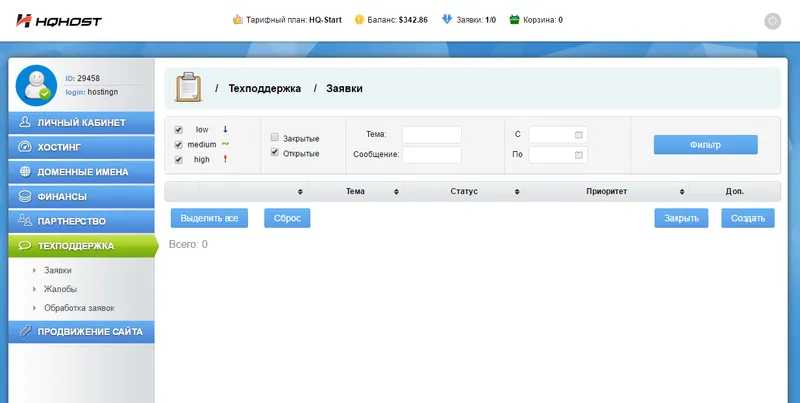Image resolution: width=800 pixels, height=403 pixels.
Task: Click the login: hostingn text
Action: (x=92, y=92)
